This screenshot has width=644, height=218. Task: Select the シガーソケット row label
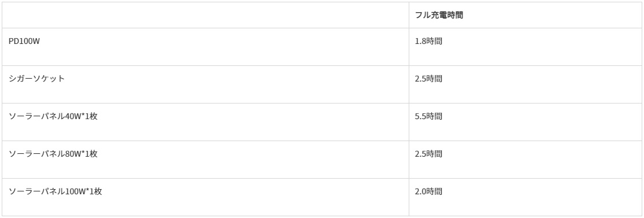coord(36,79)
